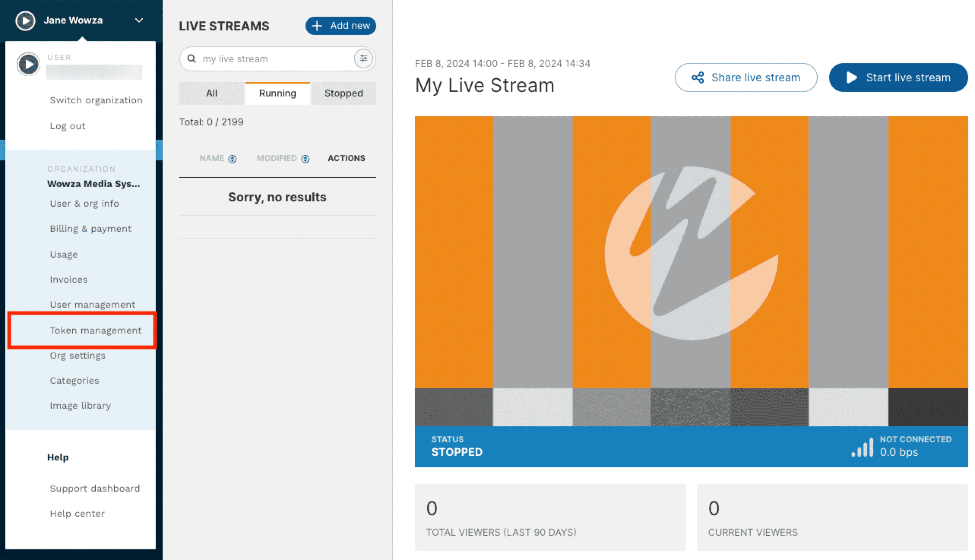Image resolution: width=975 pixels, height=560 pixels.
Task: Open the Support dashboard link
Action: pyautogui.click(x=95, y=489)
